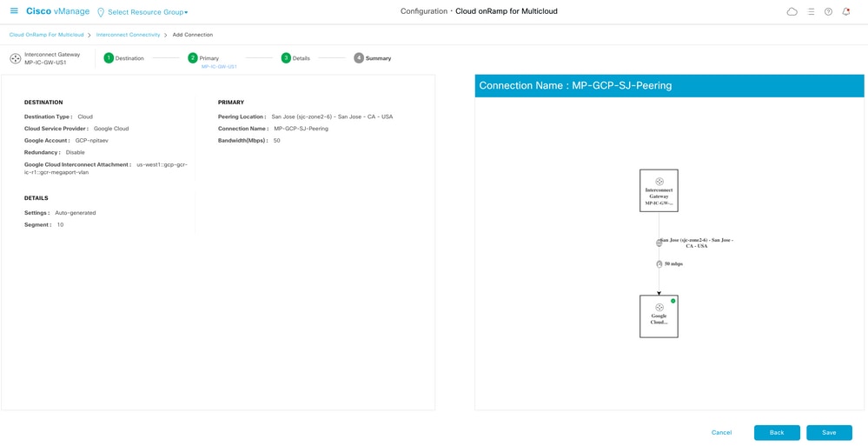
Task: Go to Interconnect Connectivity breadcrumb
Action: (x=128, y=35)
